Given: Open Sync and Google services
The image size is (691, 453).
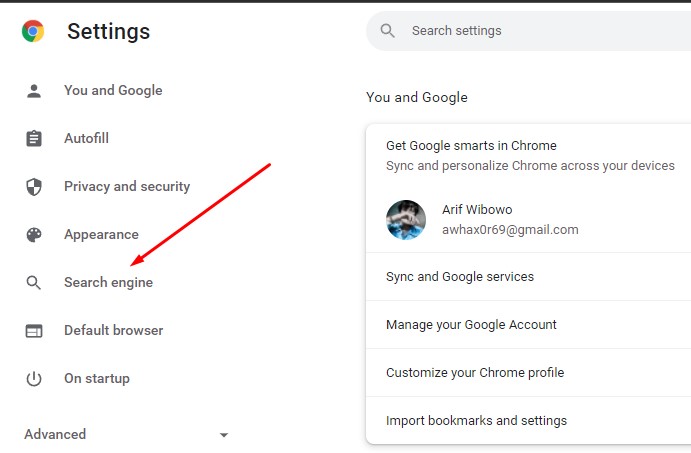Looking at the screenshot, I should tap(460, 277).
